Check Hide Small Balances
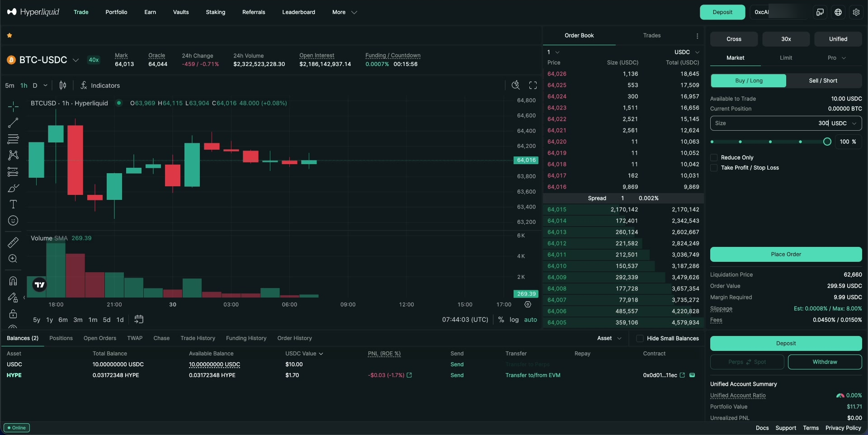 640,338
